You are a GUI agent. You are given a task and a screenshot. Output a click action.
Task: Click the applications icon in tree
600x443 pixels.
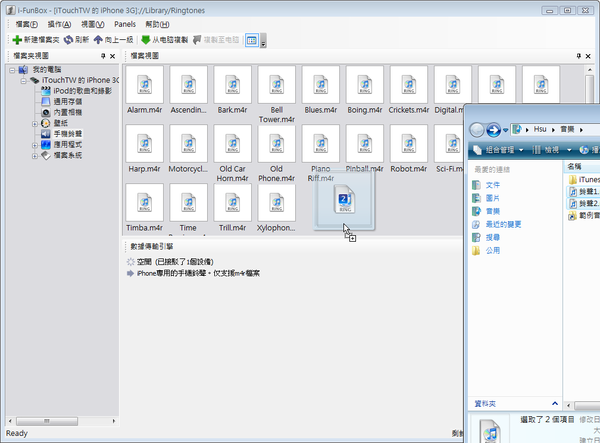coord(46,145)
